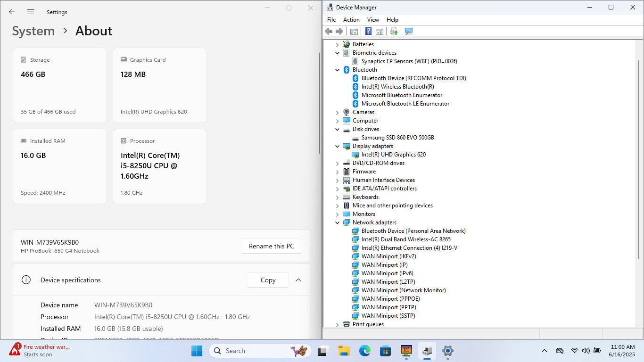Switch to the Settings gear taskbar icon

(x=448, y=351)
